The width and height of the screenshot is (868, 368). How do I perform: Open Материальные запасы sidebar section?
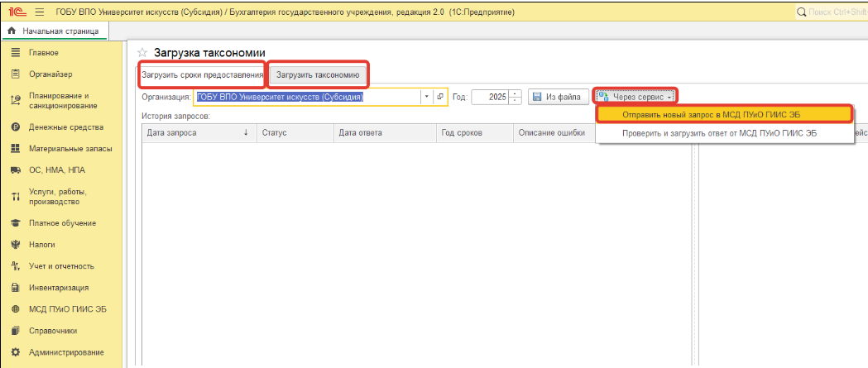click(x=70, y=149)
